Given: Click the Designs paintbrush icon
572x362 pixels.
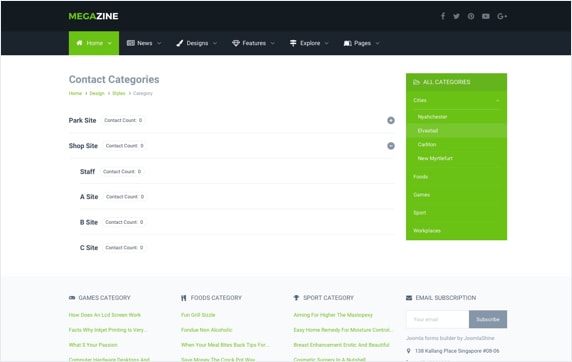Looking at the screenshot, I should click(x=179, y=43).
